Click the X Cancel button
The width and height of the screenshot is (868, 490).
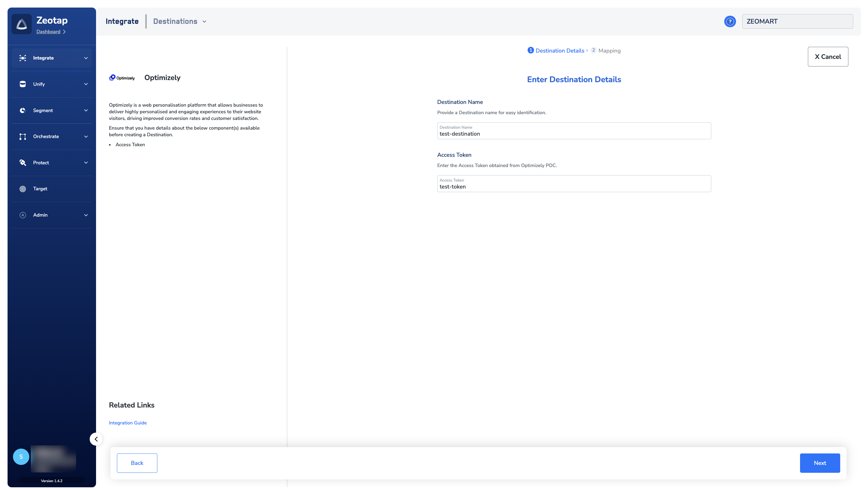[x=828, y=56]
